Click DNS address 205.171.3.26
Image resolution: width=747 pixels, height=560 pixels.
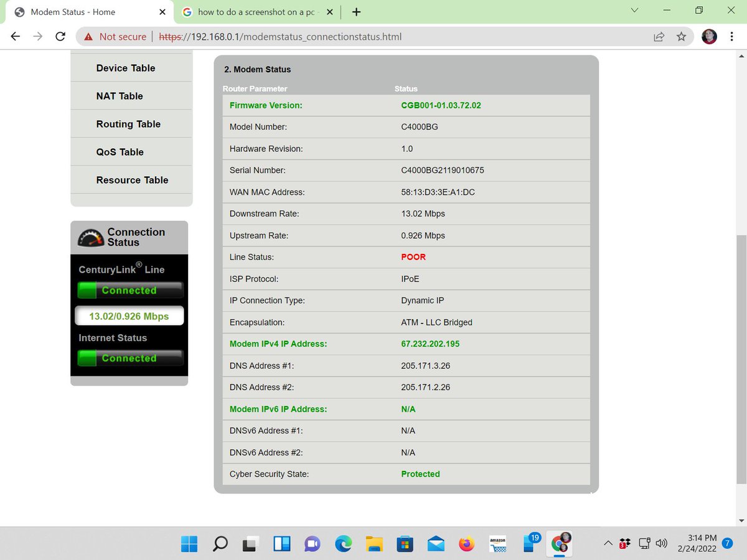(x=426, y=365)
